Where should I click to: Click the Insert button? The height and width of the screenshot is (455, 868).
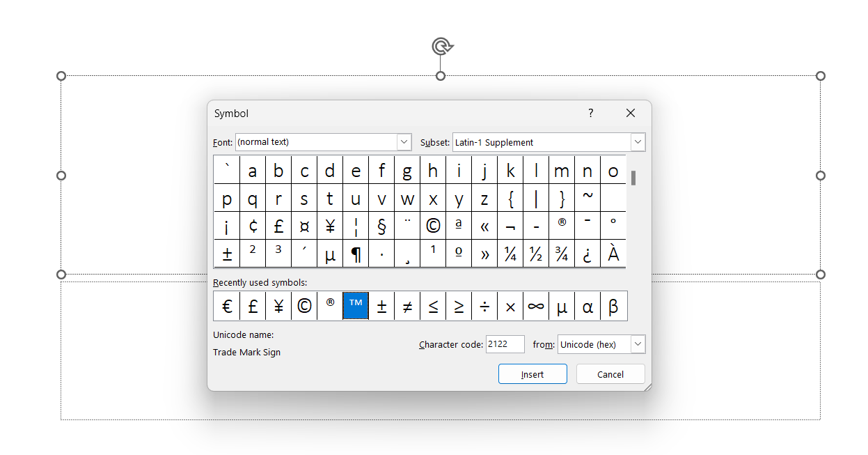532,374
